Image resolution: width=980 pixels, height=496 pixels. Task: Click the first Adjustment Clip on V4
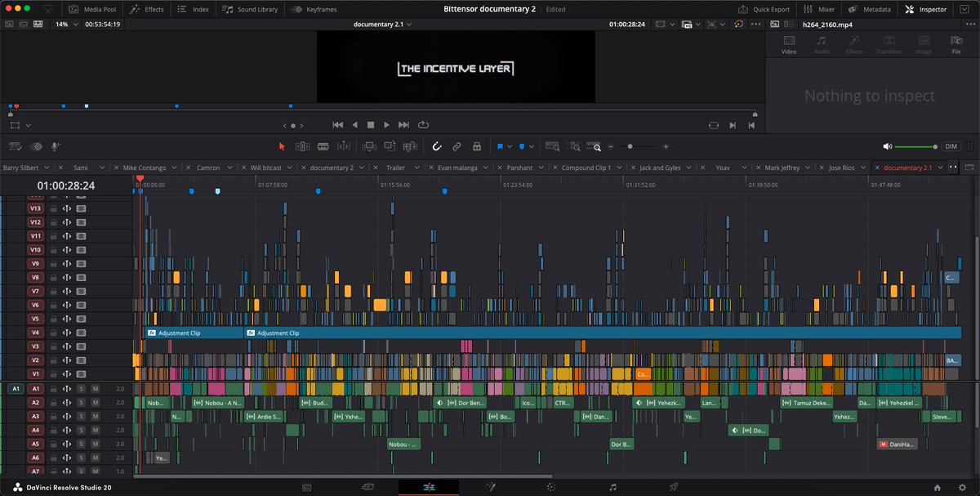pos(194,333)
